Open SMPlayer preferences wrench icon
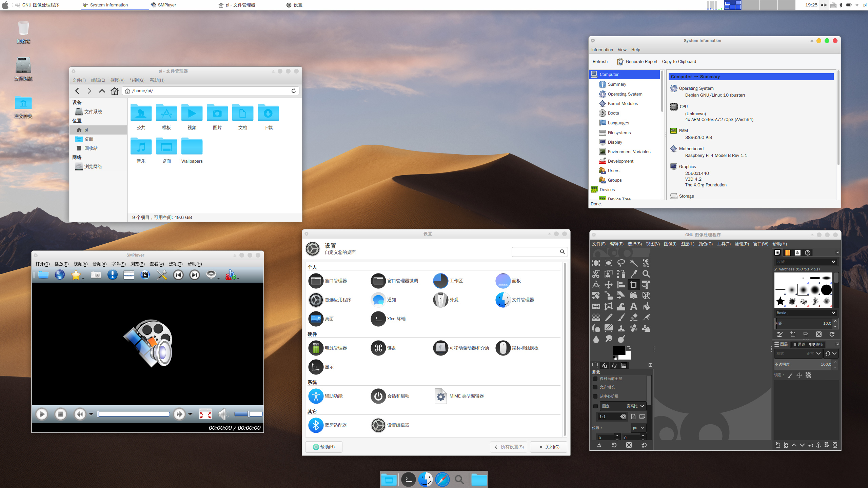Image resolution: width=868 pixels, height=488 pixels. [162, 275]
